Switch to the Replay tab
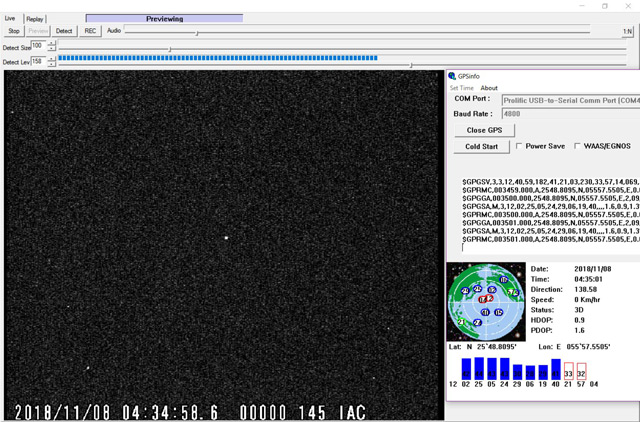The height and width of the screenshot is (422, 640). [x=35, y=19]
